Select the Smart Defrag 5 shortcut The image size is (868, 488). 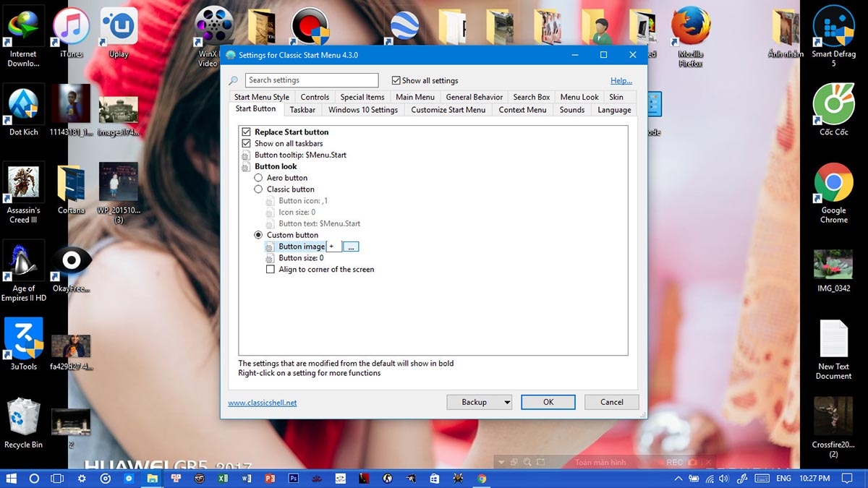(x=833, y=36)
